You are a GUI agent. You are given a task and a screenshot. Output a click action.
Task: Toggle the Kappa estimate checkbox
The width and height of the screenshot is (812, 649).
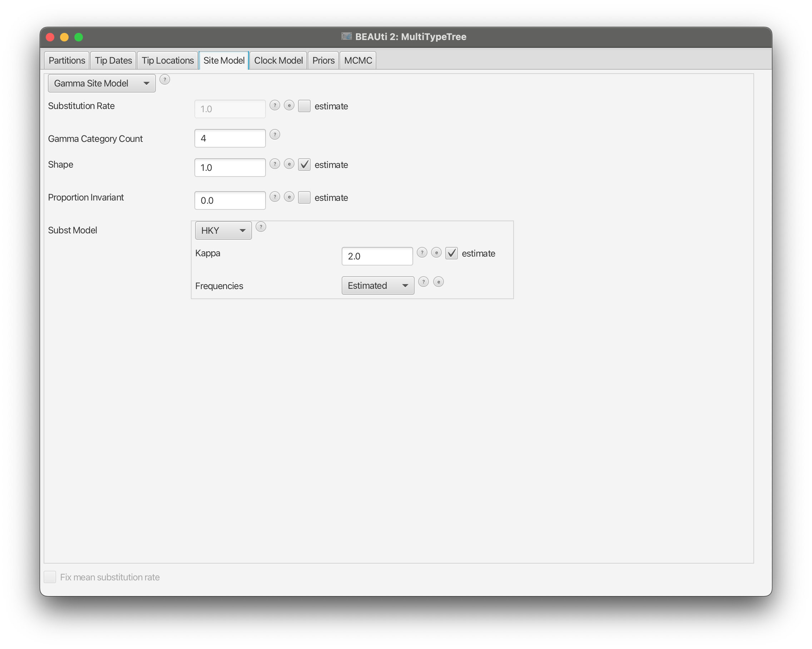pos(451,253)
